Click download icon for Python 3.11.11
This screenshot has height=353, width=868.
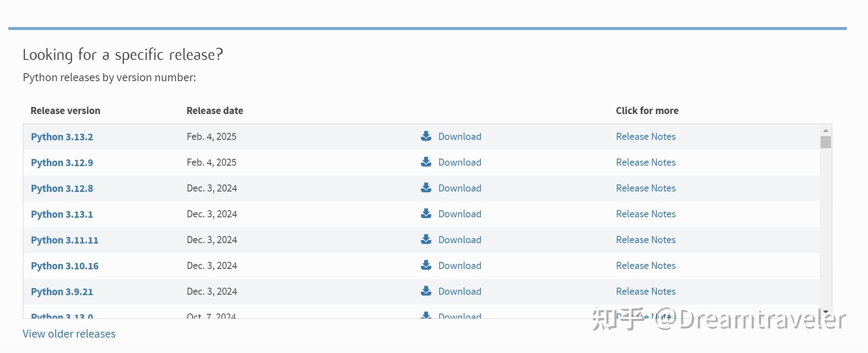pyautogui.click(x=426, y=239)
